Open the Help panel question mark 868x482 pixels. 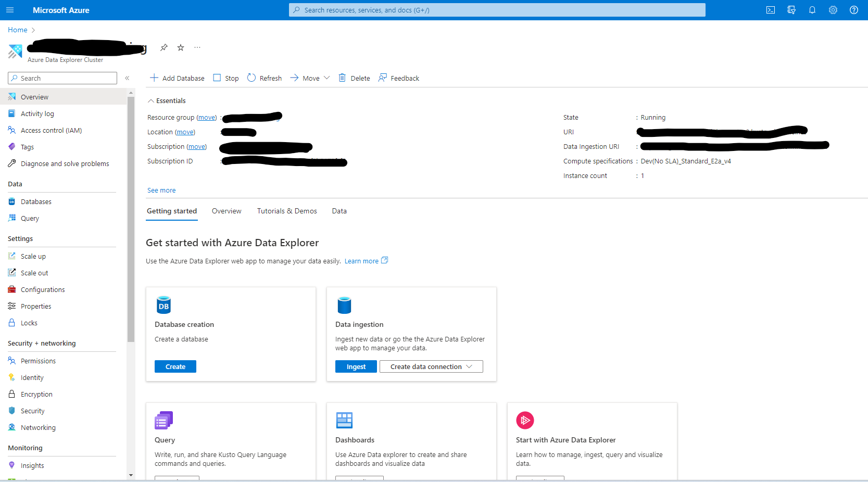[853, 10]
